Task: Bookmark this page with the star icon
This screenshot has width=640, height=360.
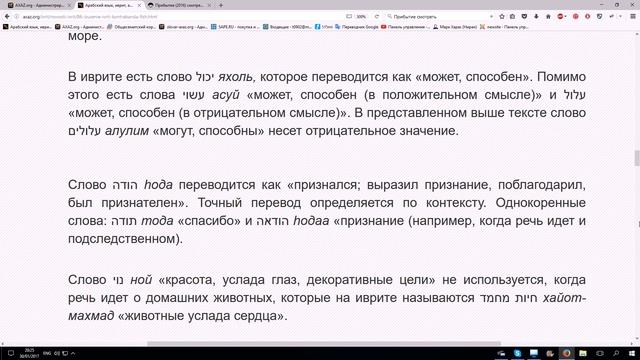Action: pyautogui.click(x=502, y=16)
